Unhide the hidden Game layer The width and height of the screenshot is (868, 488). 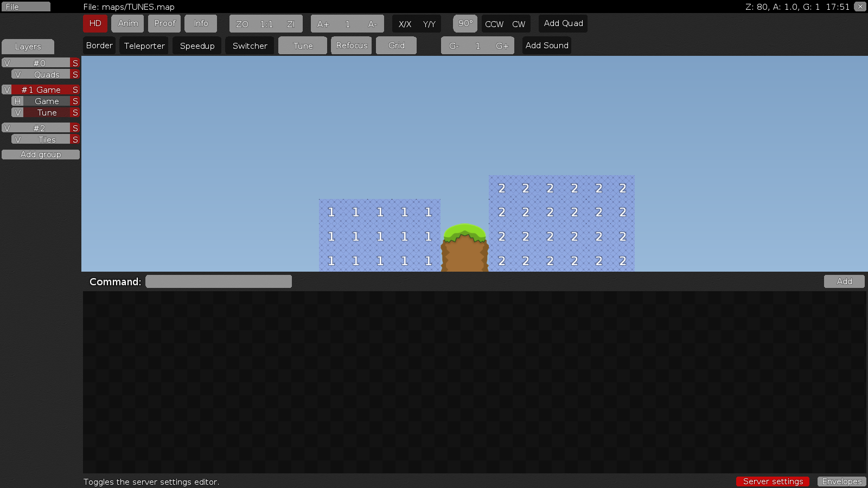[x=17, y=101]
